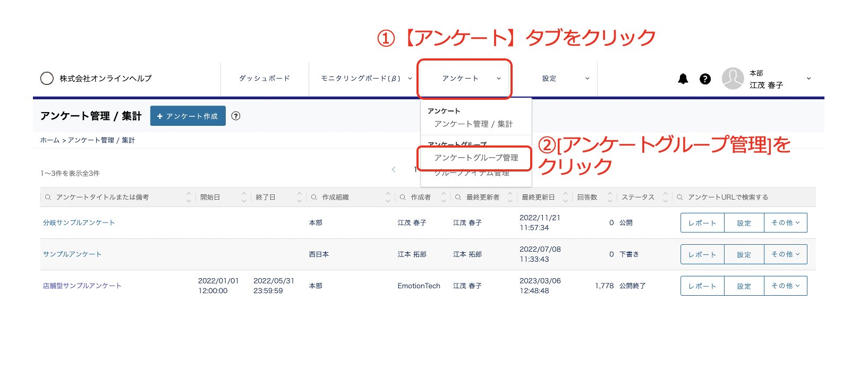This screenshot has height=378, width=868.
Task: Expand the 設定 menu dropdown
Action: click(x=588, y=79)
